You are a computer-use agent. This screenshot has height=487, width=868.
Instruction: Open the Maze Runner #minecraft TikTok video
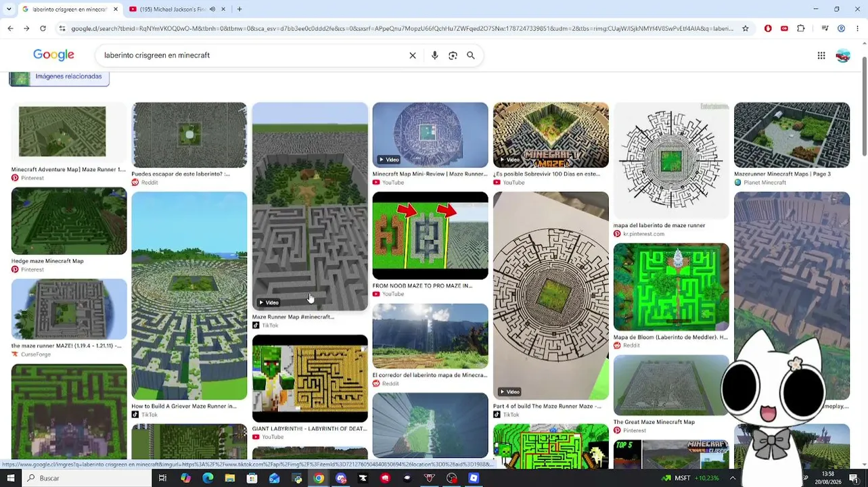(310, 206)
